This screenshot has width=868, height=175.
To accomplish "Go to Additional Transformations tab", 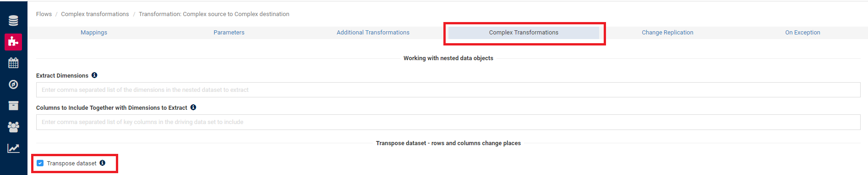I will tap(373, 33).
